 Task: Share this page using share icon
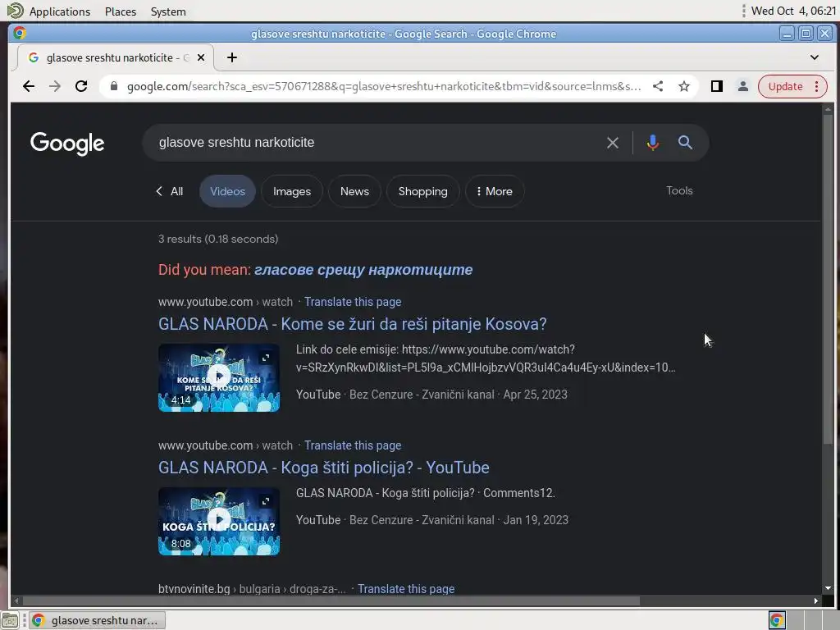[x=658, y=86]
